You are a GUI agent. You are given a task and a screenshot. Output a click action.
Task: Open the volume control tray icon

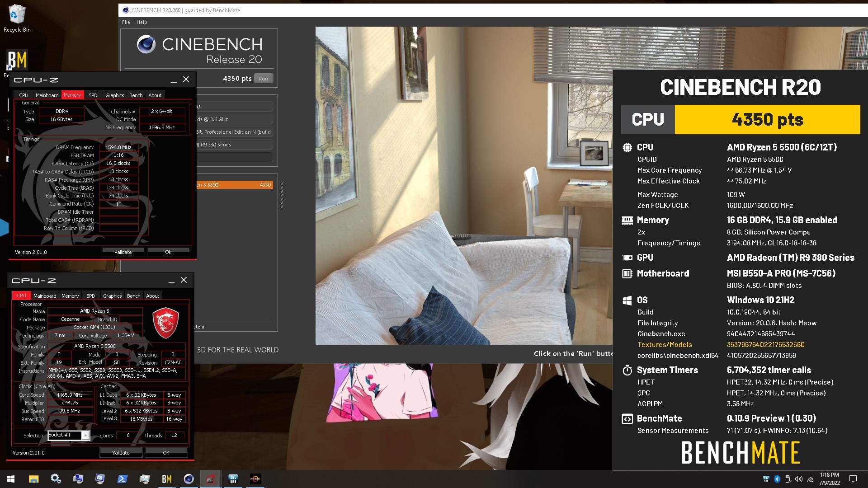point(799,479)
